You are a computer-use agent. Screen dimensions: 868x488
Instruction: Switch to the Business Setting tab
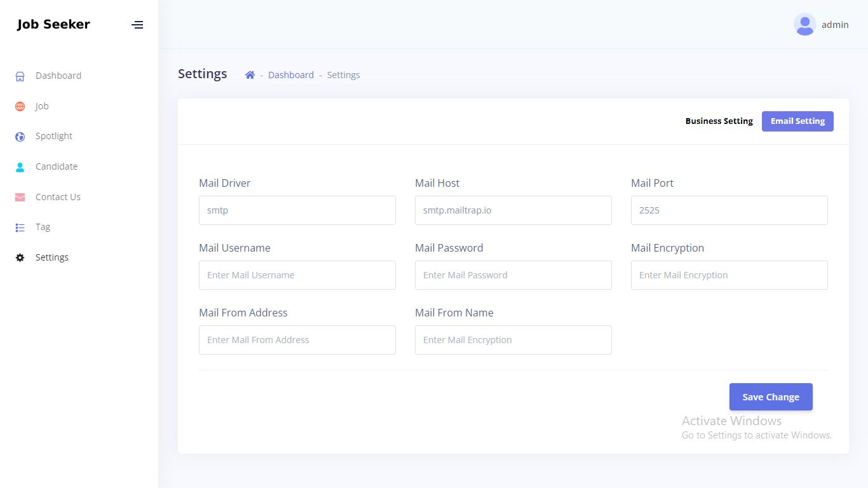pos(719,121)
